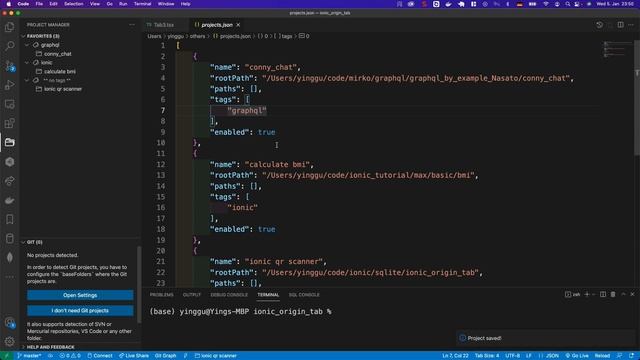This screenshot has width=640, height=360.
Task: Collapse the Favorites section
Action: tap(23, 36)
